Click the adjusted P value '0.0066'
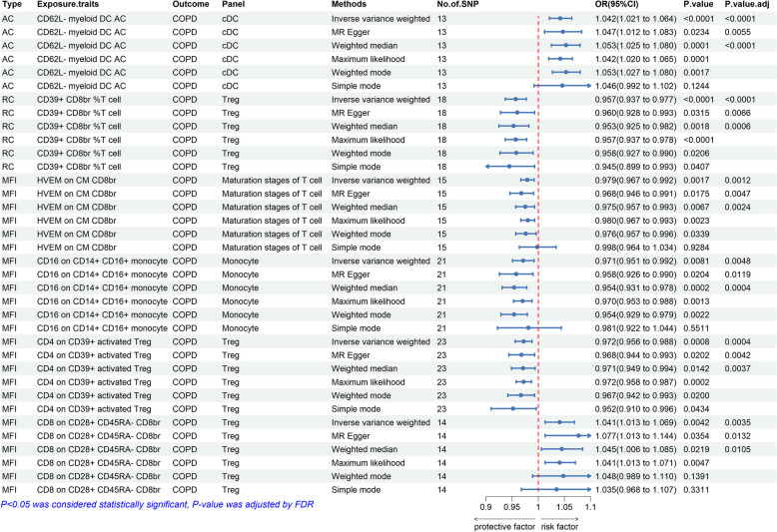This screenshot has height=532, width=777. pyautogui.click(x=737, y=113)
